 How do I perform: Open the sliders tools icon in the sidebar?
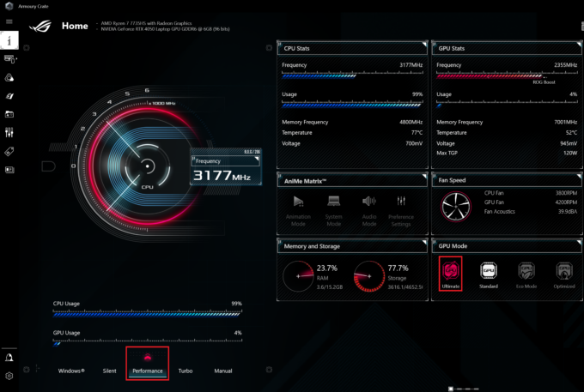pos(9,132)
